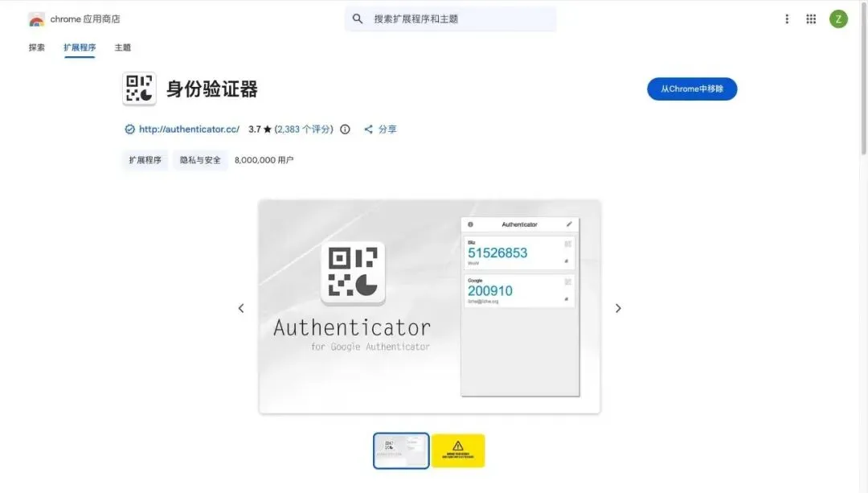This screenshot has height=493, width=868.
Task: Show next screenshot with right chevron
Action: pyautogui.click(x=618, y=308)
